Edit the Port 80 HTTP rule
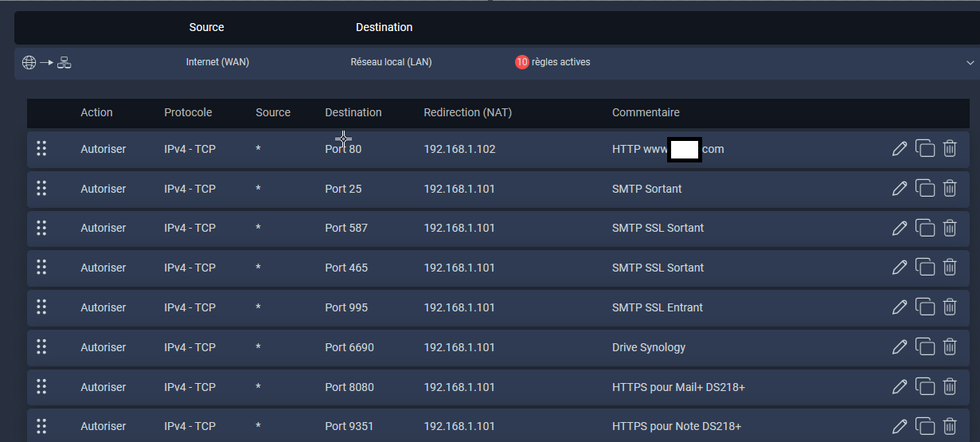The width and height of the screenshot is (980, 442). [x=900, y=149]
